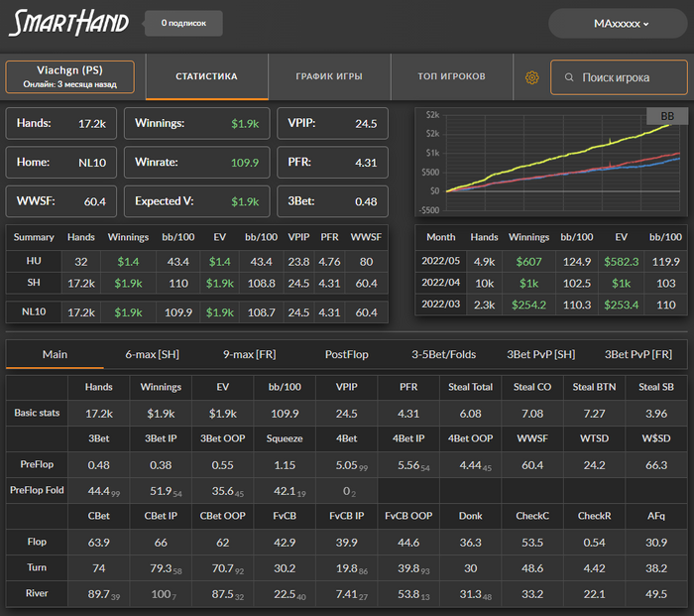This screenshot has width=694, height=616.
Task: Switch to the СТАТИСТИКА tab
Action: pos(206,76)
